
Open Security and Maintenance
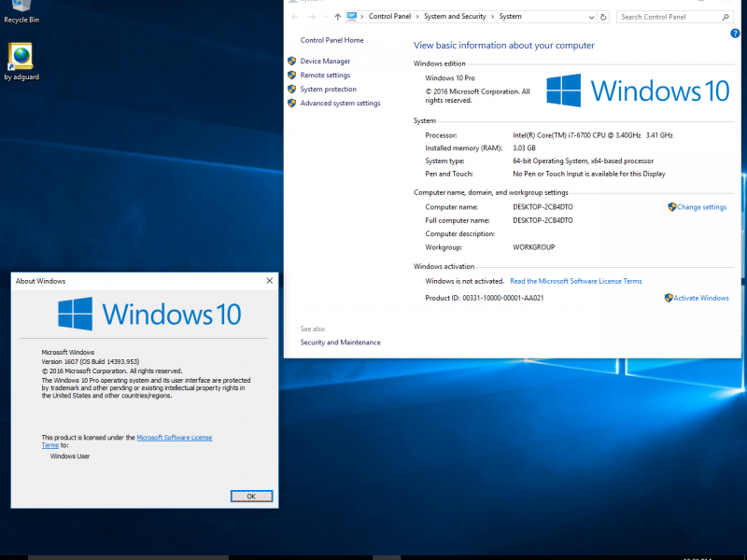tap(340, 342)
